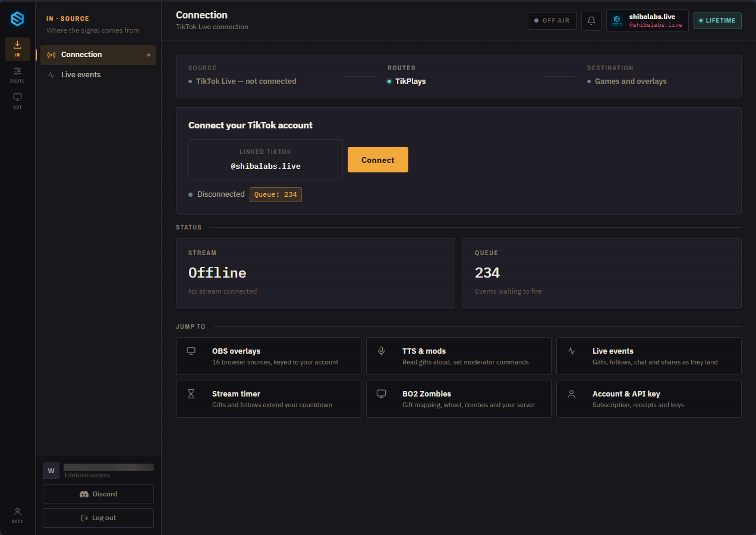Open the ROUTE section rail icon
This screenshot has height=535, width=756.
pyautogui.click(x=18, y=75)
